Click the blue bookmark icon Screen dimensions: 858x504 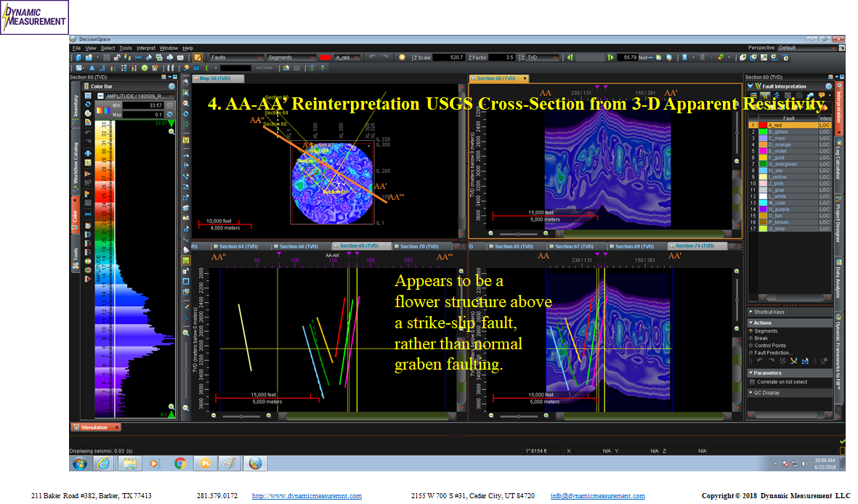click(684, 57)
